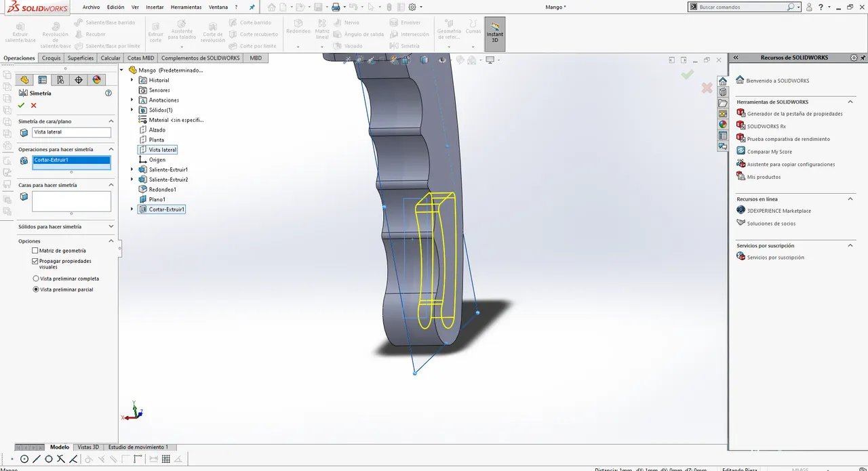This screenshot has height=471, width=868.
Task: Open Custom Properties tab in task pane
Action: point(723,136)
